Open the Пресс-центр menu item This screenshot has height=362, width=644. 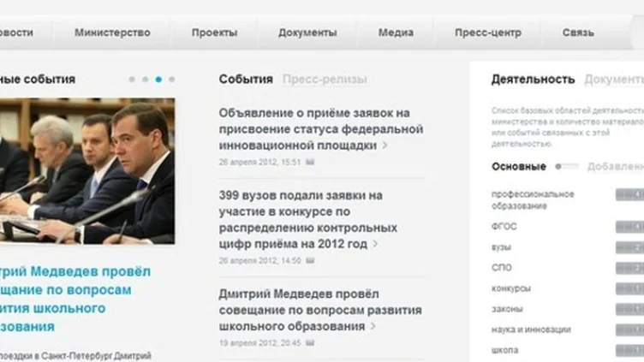click(x=488, y=33)
